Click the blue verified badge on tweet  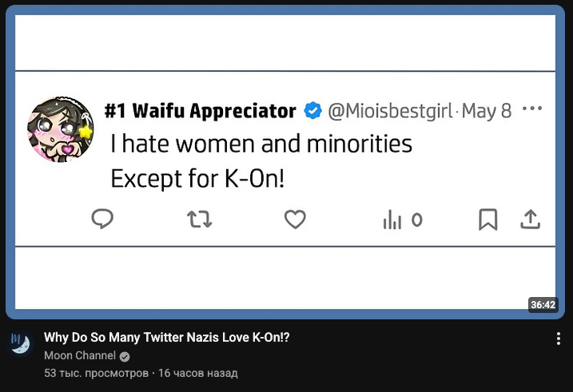(313, 111)
